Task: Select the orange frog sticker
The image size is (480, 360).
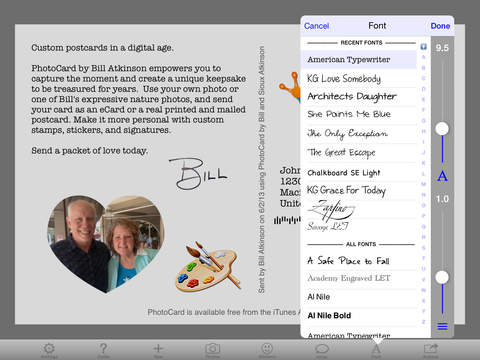Action: [x=290, y=88]
